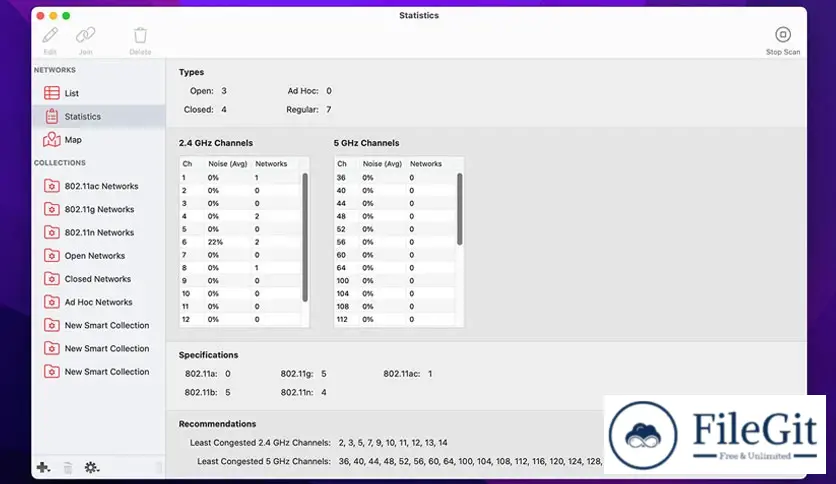Select channel 64 row in 5 GHz table
836x484 pixels.
395,268
